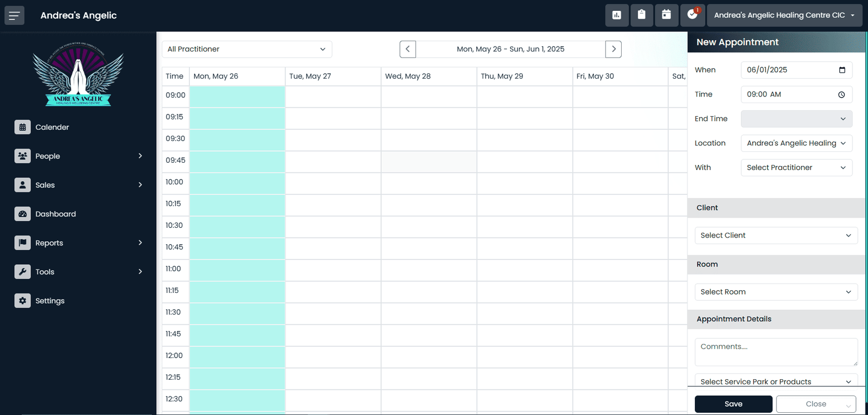Expand the Sales submenu chevron
This screenshot has width=868, height=415.
[140, 185]
